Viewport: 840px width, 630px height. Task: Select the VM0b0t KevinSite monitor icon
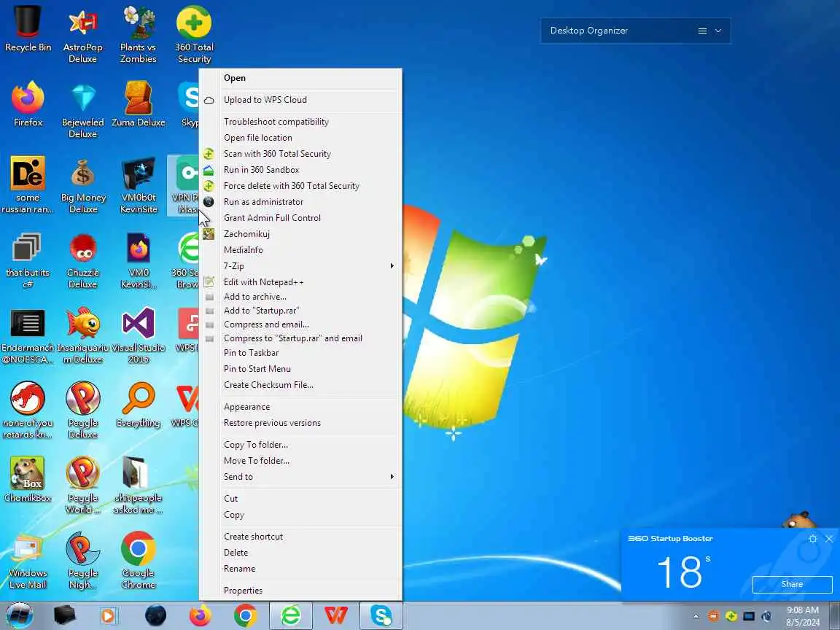tap(139, 185)
